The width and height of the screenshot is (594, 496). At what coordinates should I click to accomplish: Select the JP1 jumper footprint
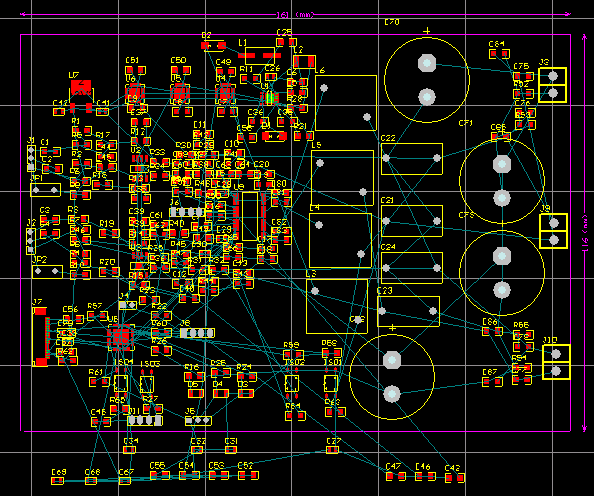pos(45,190)
